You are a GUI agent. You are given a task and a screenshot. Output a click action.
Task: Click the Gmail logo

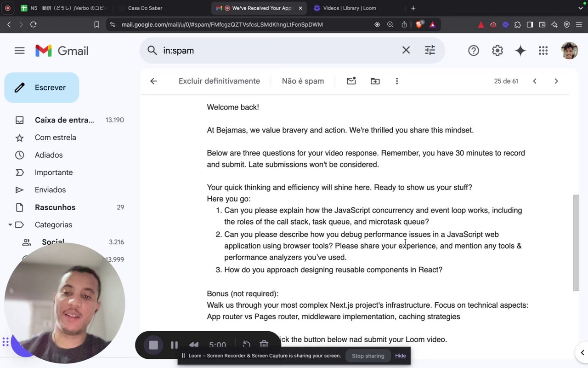[x=62, y=51]
